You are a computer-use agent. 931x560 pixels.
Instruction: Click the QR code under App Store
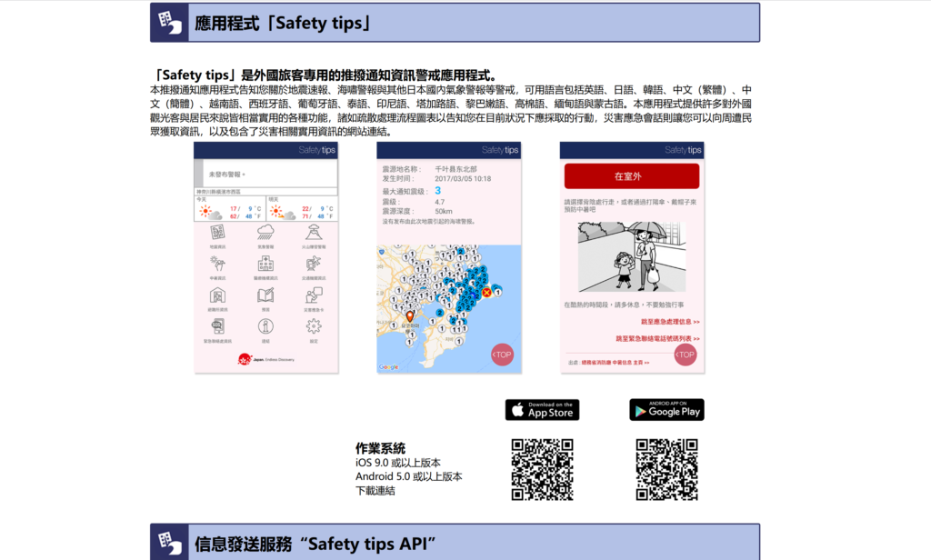(542, 469)
